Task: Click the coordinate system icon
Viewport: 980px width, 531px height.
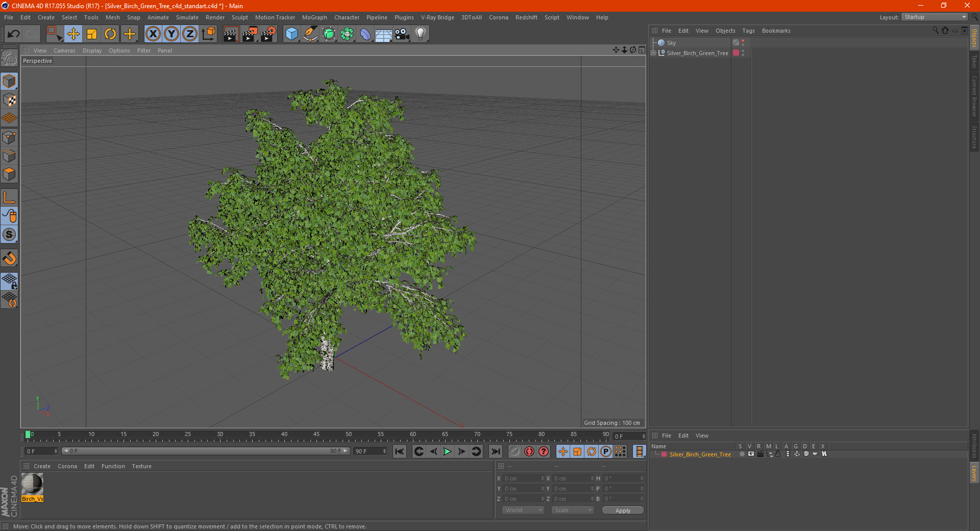Action: point(209,34)
